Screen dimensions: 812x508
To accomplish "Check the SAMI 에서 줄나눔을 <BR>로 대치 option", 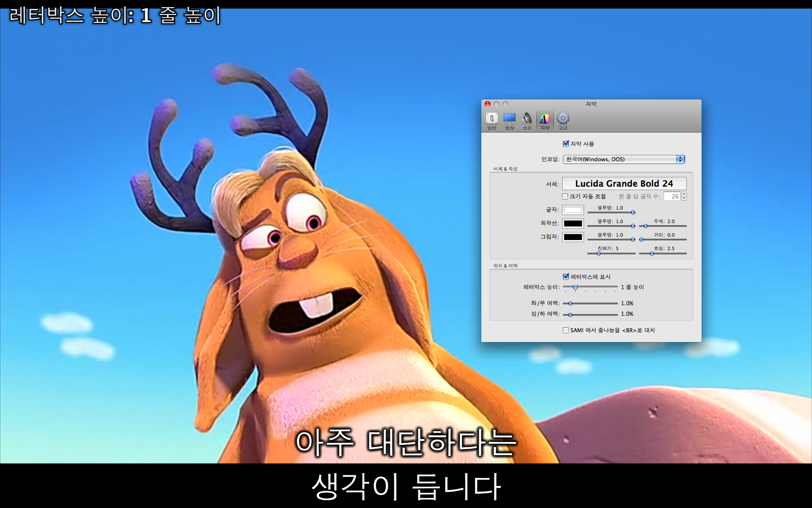I will click(x=566, y=330).
